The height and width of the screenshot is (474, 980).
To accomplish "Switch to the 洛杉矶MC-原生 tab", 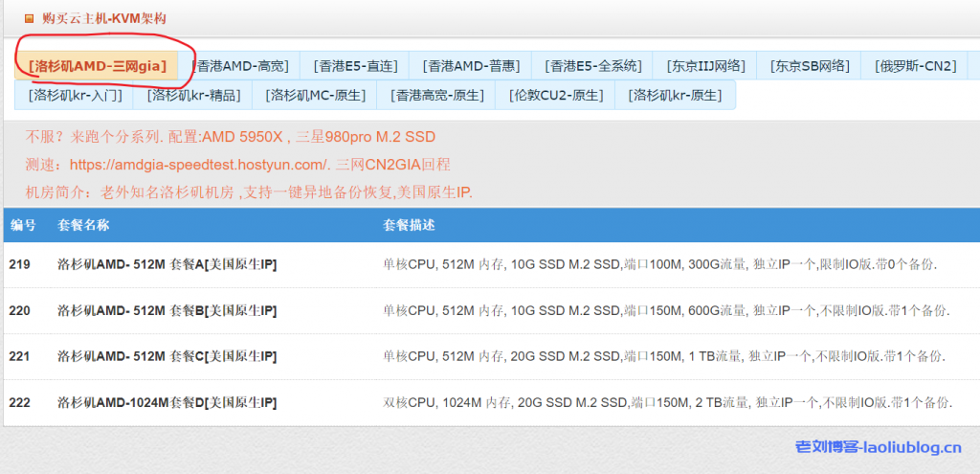I will tap(314, 95).
